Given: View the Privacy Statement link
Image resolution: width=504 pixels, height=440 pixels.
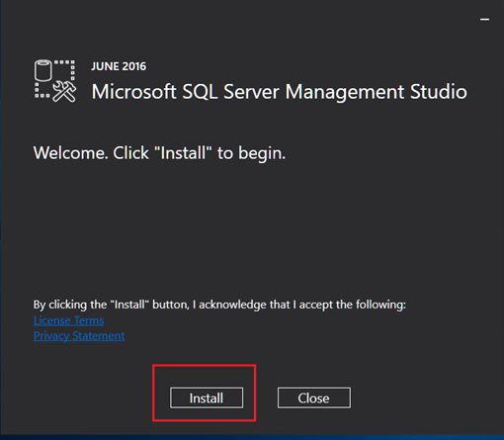Looking at the screenshot, I should (x=79, y=336).
